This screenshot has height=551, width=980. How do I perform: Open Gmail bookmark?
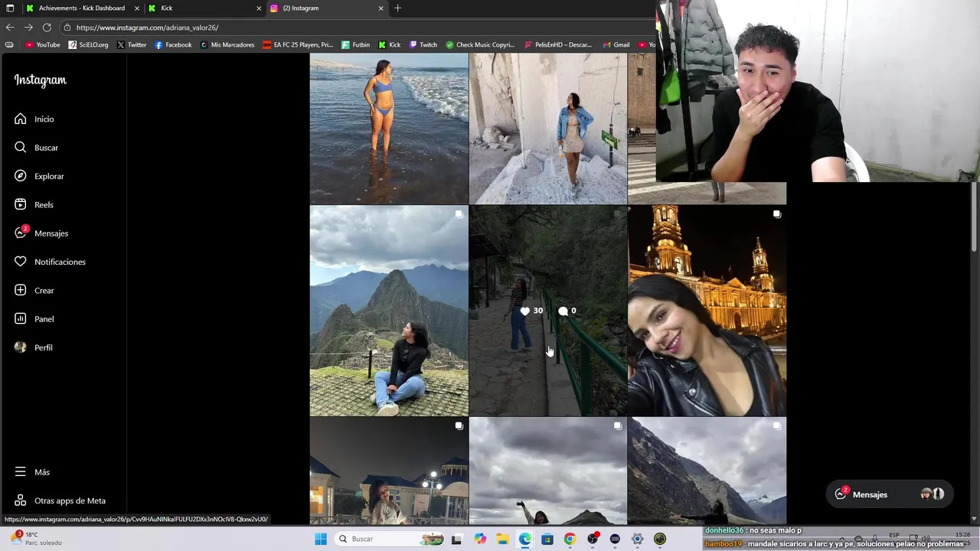[616, 45]
